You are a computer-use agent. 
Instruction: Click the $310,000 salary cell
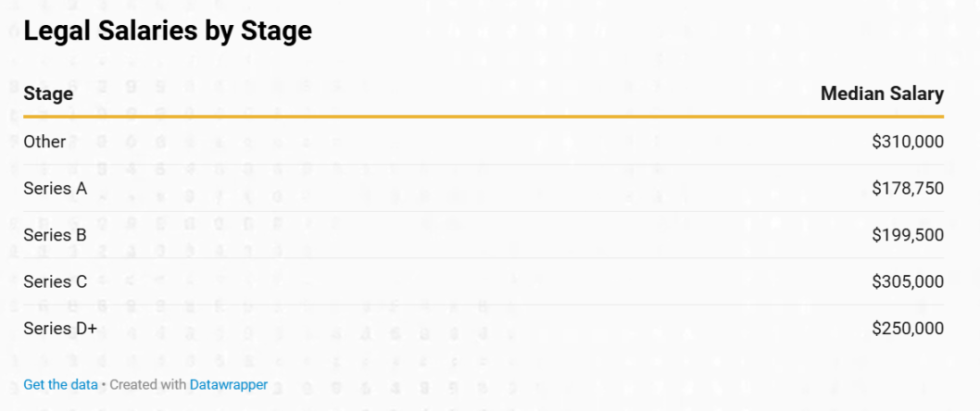pos(907,142)
